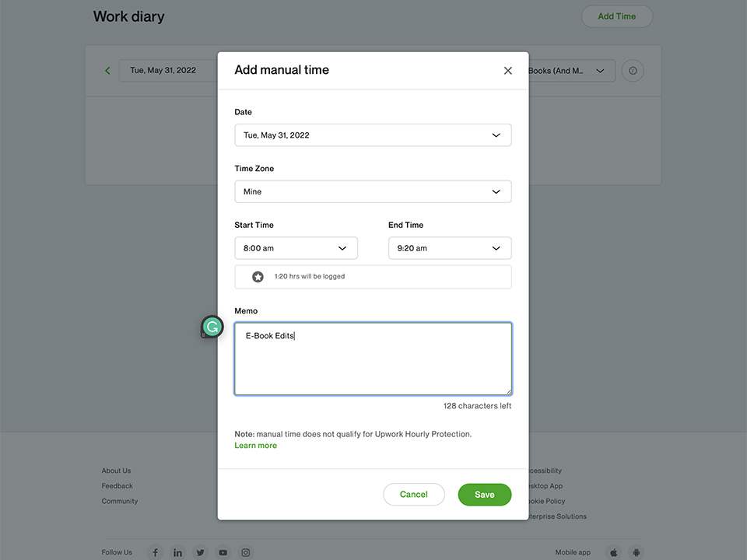Screen dimensions: 747x560
Task: Expand the Time Zone dropdown
Action: [373, 191]
